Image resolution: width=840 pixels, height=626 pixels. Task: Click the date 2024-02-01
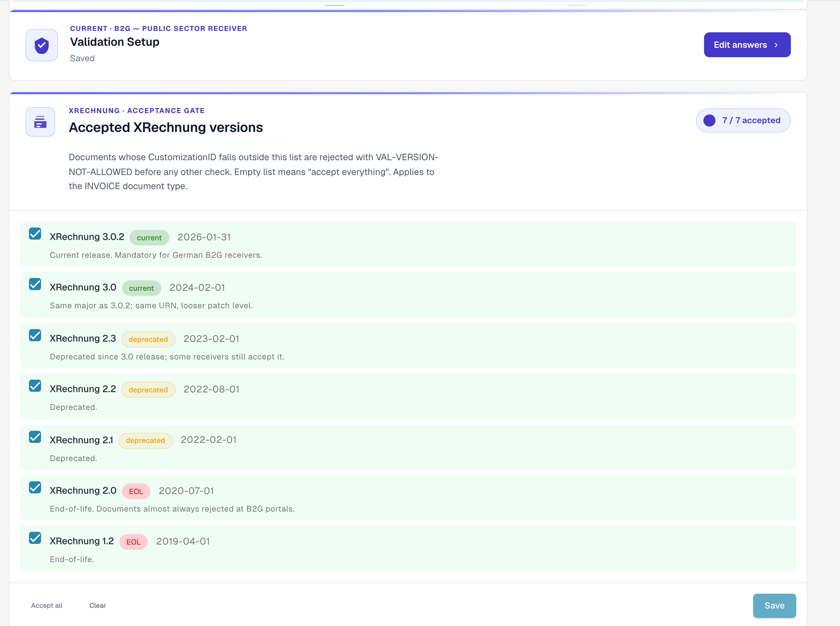tap(197, 288)
